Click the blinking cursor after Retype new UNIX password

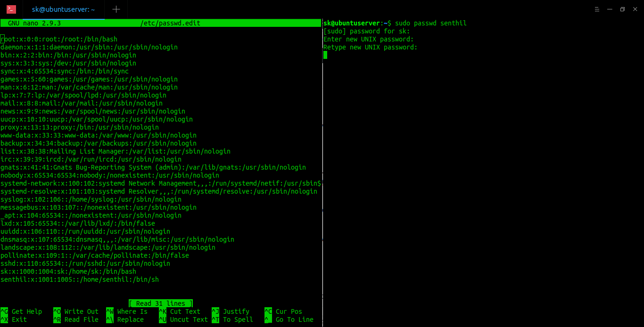[x=325, y=55]
